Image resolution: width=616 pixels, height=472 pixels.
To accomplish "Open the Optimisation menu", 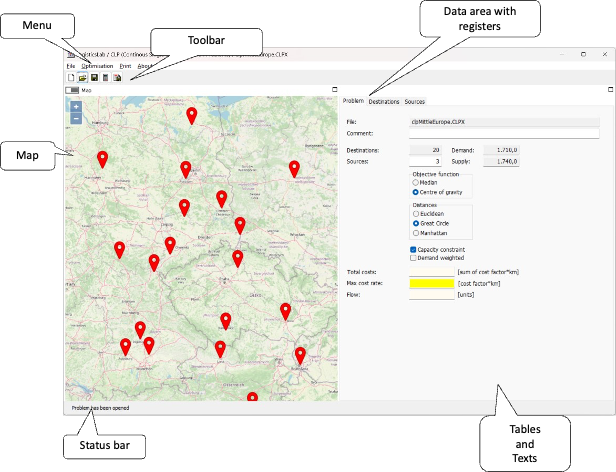I will pyautogui.click(x=97, y=65).
